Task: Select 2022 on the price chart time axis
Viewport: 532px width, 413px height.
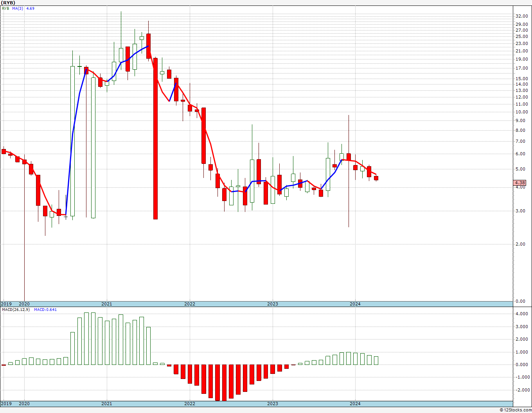Action: (190, 304)
